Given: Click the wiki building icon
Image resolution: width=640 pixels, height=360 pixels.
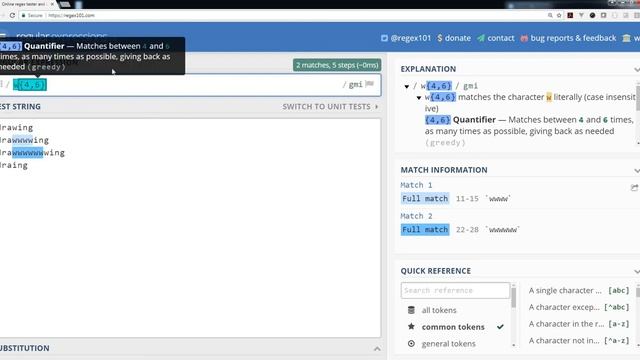Looking at the screenshot, I should click(627, 38).
